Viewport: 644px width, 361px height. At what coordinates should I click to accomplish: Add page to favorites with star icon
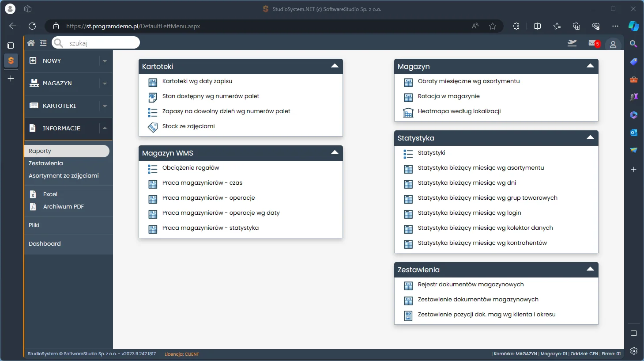(493, 26)
